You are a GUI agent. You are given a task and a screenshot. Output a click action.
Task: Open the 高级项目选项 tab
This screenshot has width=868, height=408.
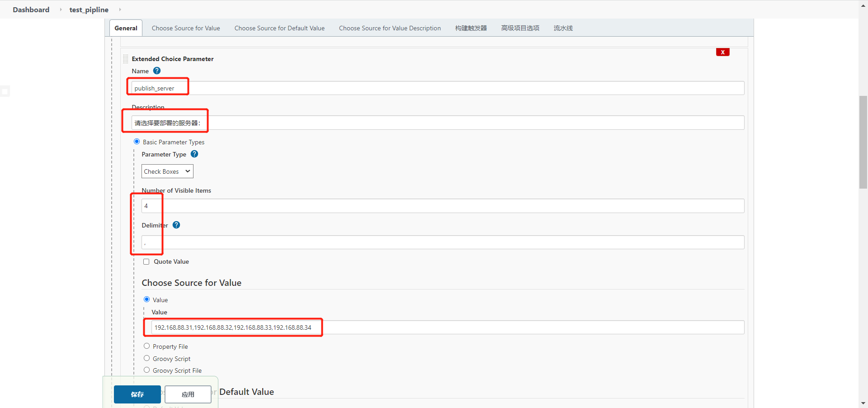coord(520,28)
